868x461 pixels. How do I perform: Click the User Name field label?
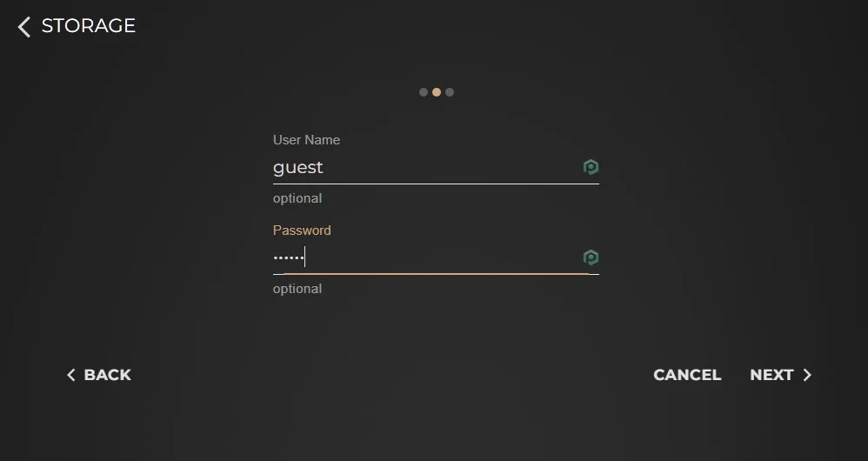(x=306, y=140)
